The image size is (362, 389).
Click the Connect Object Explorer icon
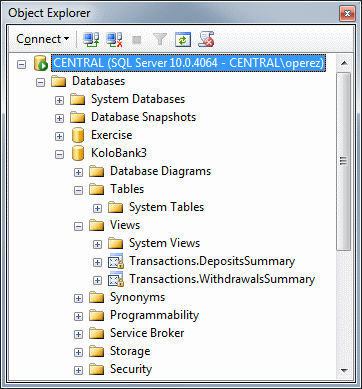(x=91, y=40)
